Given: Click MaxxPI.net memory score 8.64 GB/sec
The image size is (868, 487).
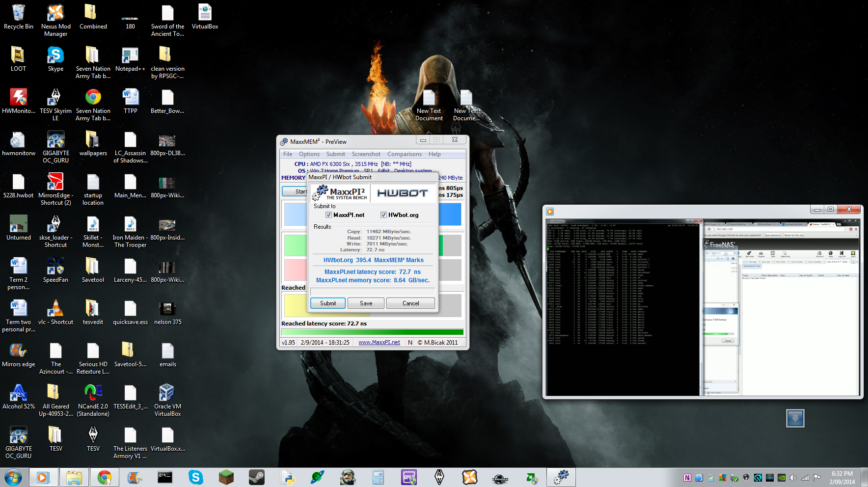Looking at the screenshot, I should 373,280.
